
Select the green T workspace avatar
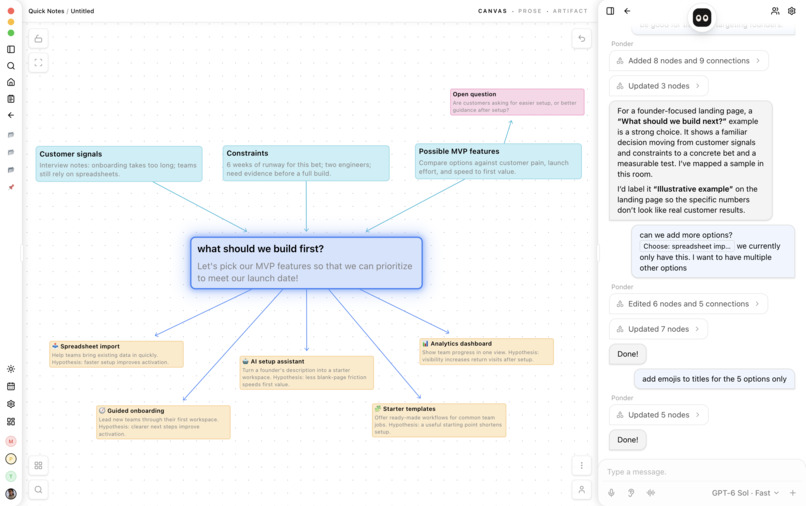point(11,476)
